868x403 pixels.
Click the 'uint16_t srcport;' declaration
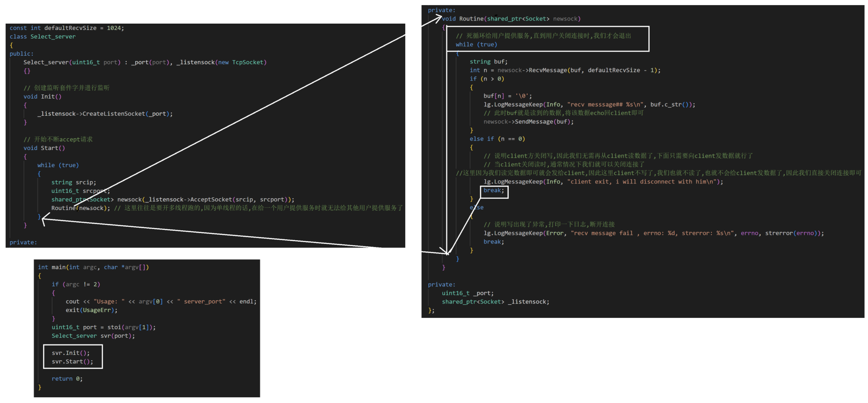tap(80, 191)
